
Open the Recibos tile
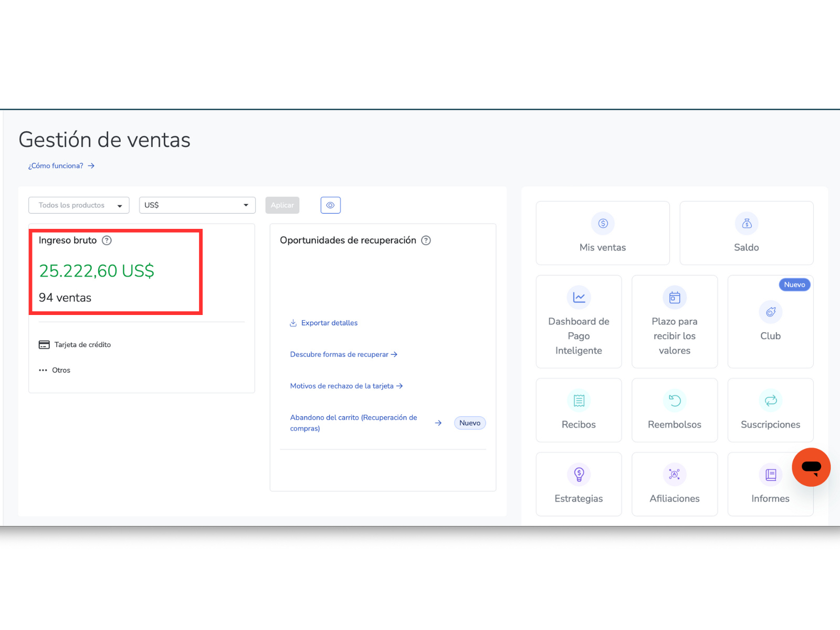(x=579, y=410)
